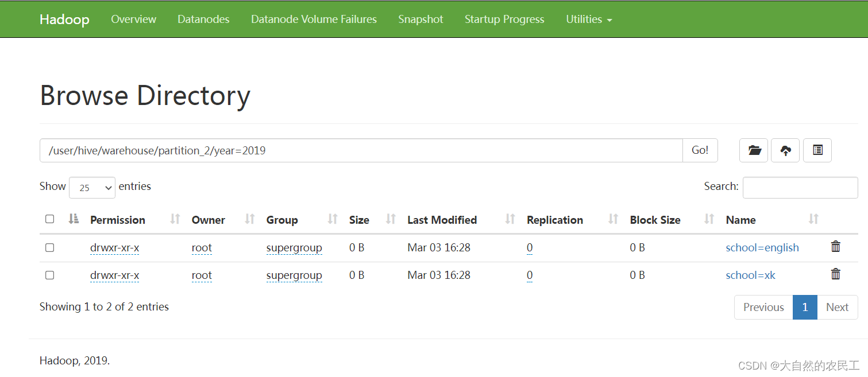Image resolution: width=868 pixels, height=377 pixels.
Task: Sort by Block Size column arrows
Action: coord(709,219)
